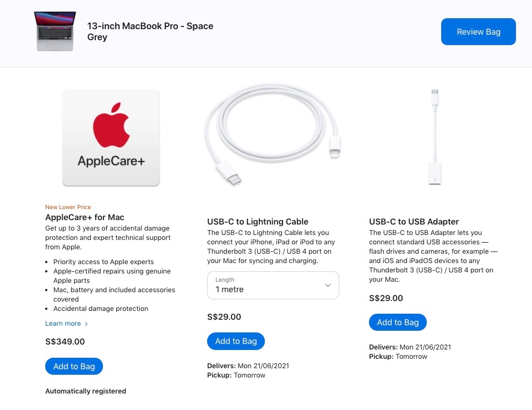Click the AppleCare+ logo image

click(x=111, y=138)
